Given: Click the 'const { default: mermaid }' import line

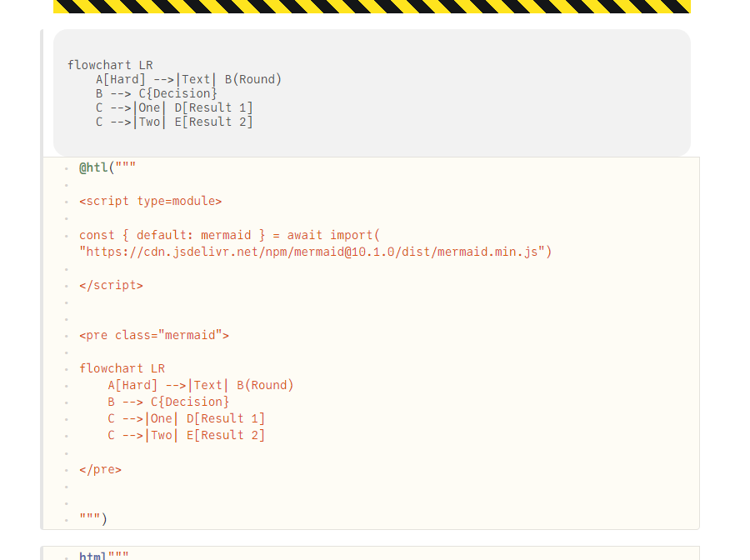Looking at the screenshot, I should tap(230, 235).
